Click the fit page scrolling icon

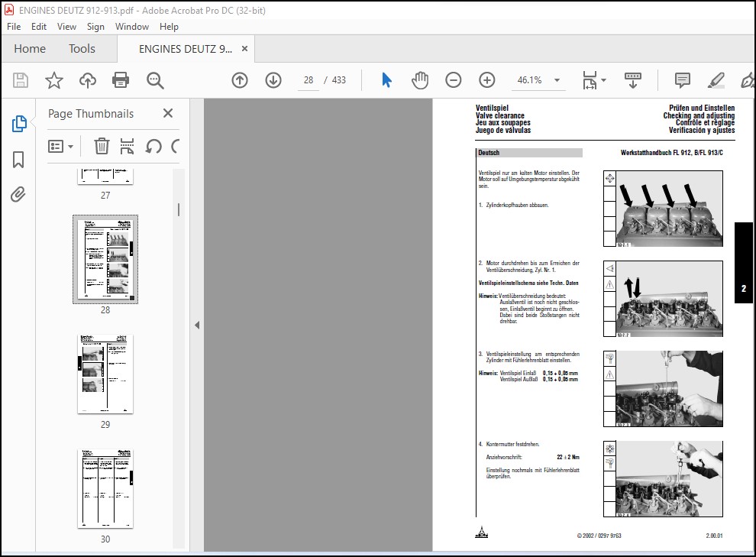tap(590, 80)
